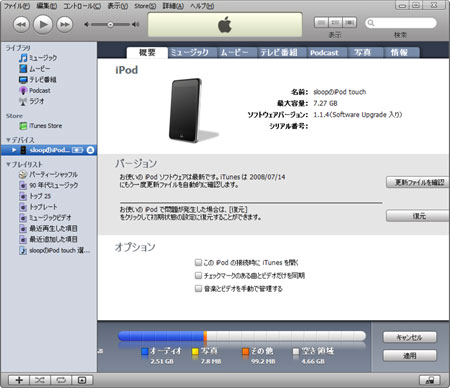Image resolution: width=450 pixels, height=388 pixels.
Task: Open テレビ番組 library in sidebar
Action: tap(38, 80)
